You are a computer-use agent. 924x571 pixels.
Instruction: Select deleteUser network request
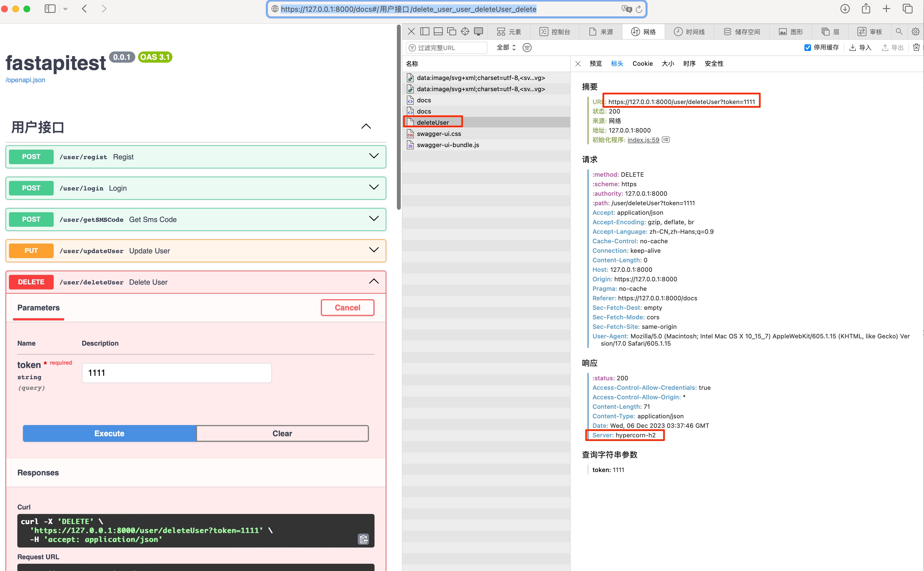click(x=486, y=122)
